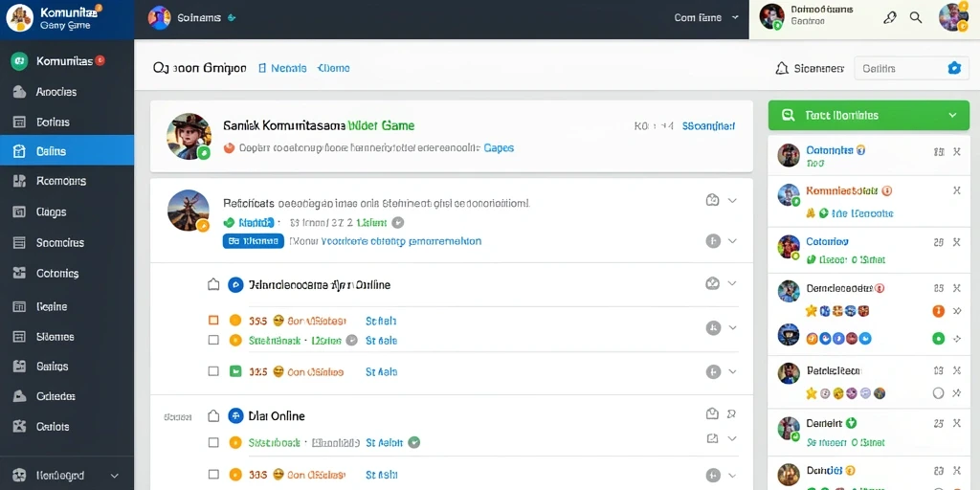Screen dimensions: 980x490
Task: Go to Slemes in the sidebar
Action: click(67, 336)
